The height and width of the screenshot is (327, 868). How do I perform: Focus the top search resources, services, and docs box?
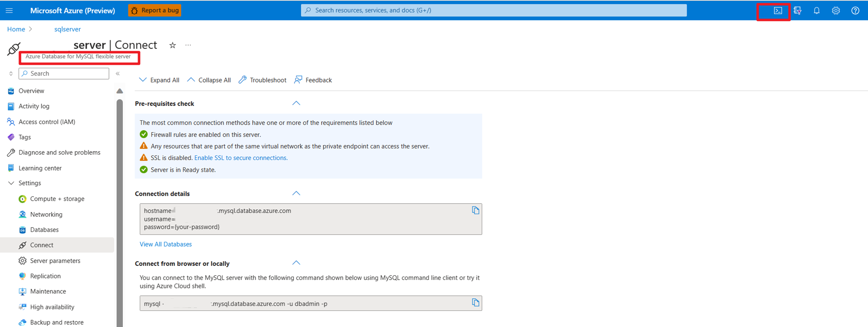[494, 10]
